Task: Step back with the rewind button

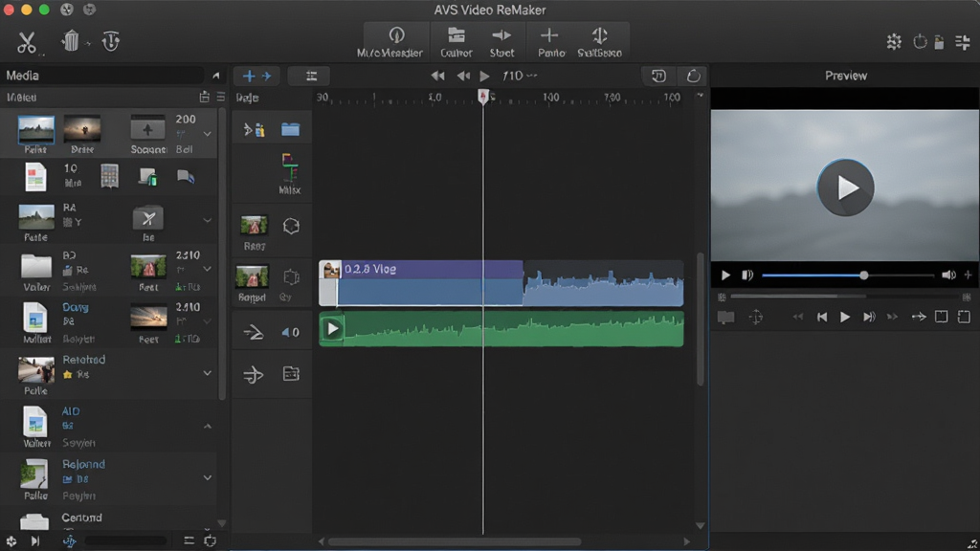Action: (x=463, y=77)
